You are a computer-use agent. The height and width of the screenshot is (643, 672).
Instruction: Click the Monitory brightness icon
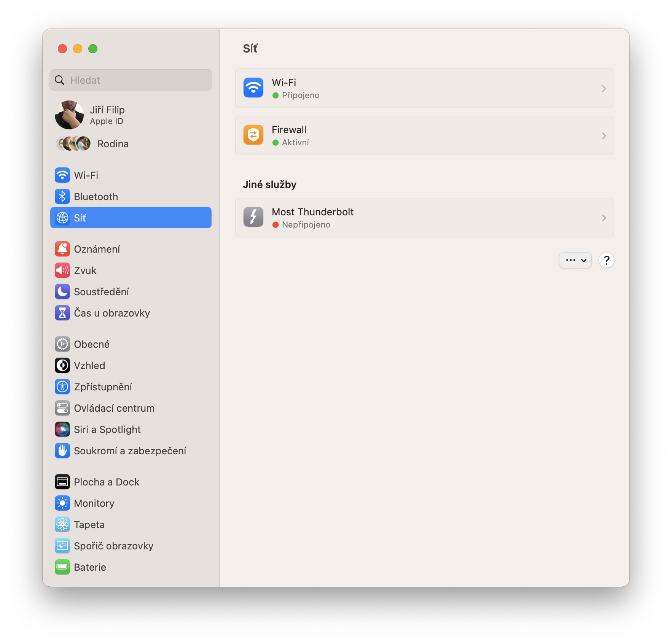(62, 503)
